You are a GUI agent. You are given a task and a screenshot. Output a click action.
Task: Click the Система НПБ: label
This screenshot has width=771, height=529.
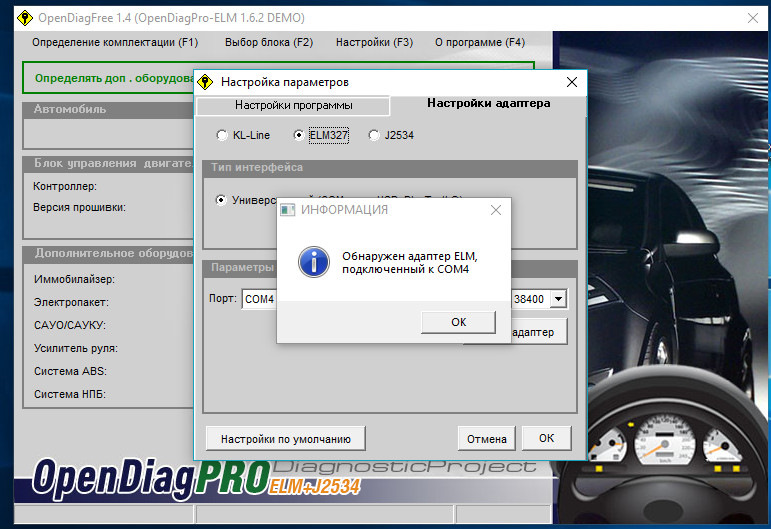(70, 394)
